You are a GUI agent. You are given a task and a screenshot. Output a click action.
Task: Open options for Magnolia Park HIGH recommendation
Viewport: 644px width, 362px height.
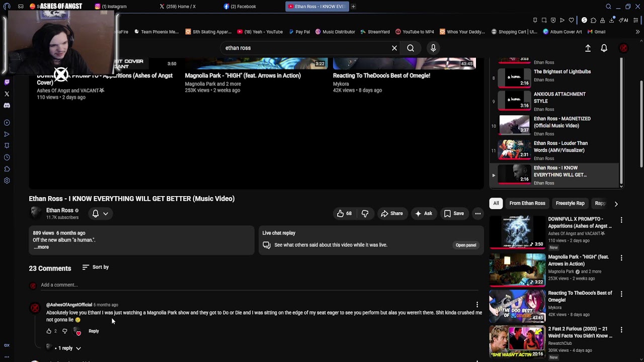621,258
